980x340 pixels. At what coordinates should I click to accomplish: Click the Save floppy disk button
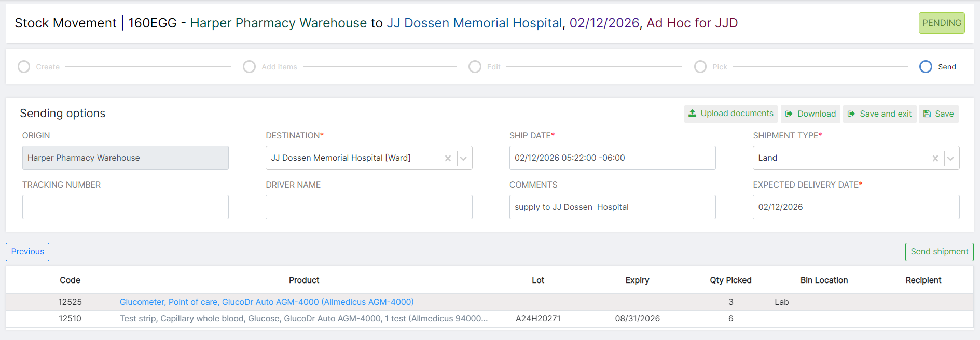coord(938,114)
